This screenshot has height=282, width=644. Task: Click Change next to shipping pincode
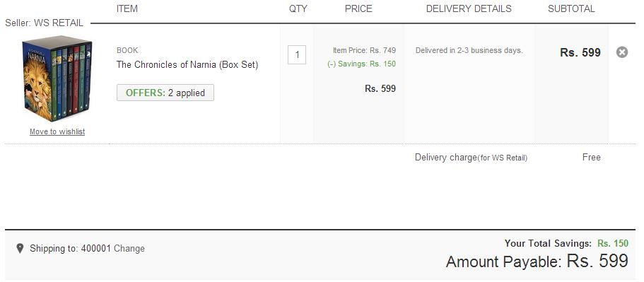tap(129, 248)
